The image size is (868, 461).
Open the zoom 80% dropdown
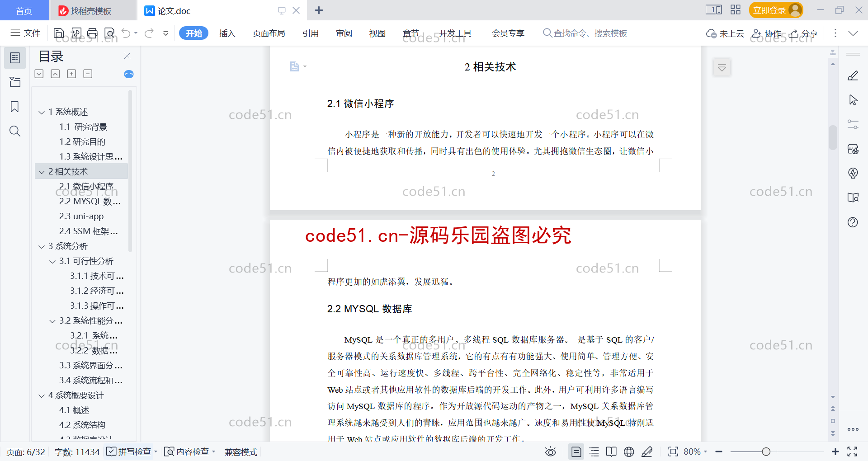695,452
